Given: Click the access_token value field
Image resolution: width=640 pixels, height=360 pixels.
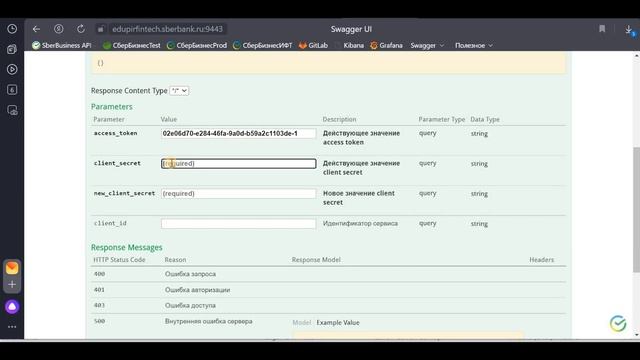Looking at the screenshot, I should pos(238,133).
